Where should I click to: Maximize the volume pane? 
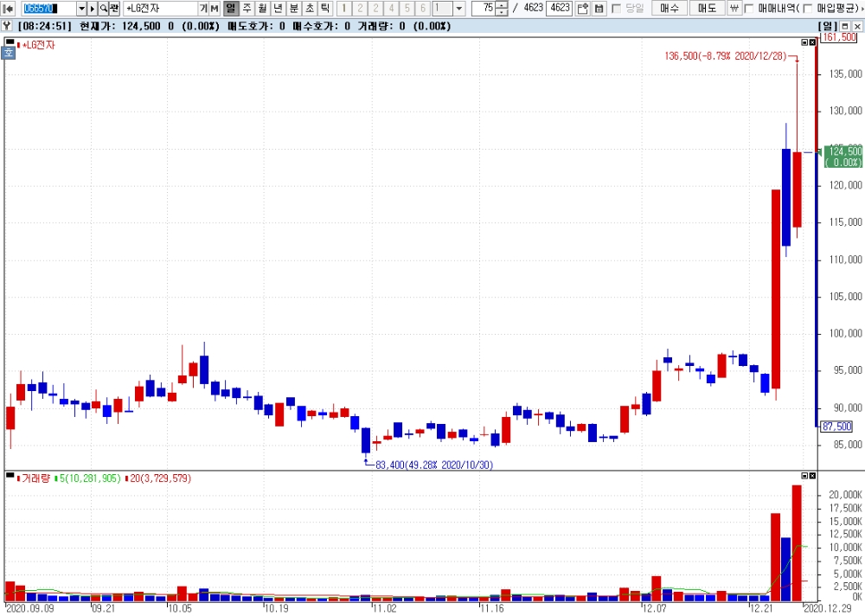tap(804, 475)
